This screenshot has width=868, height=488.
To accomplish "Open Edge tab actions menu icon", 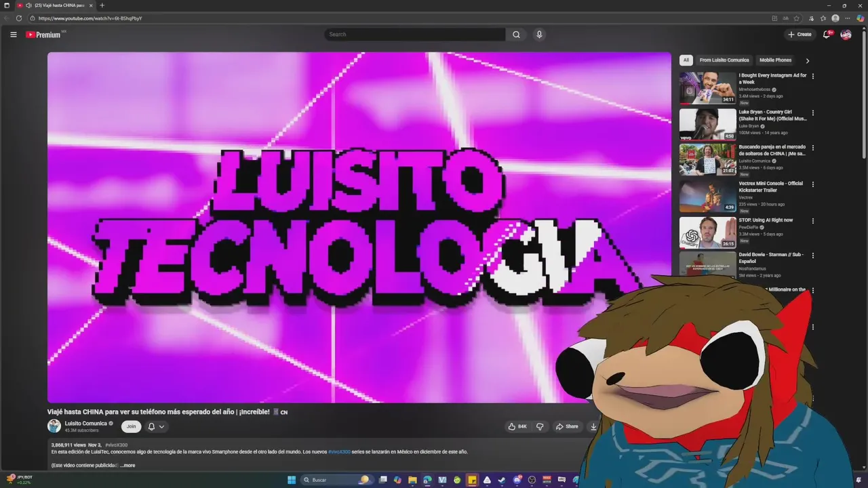I will (7, 5).
